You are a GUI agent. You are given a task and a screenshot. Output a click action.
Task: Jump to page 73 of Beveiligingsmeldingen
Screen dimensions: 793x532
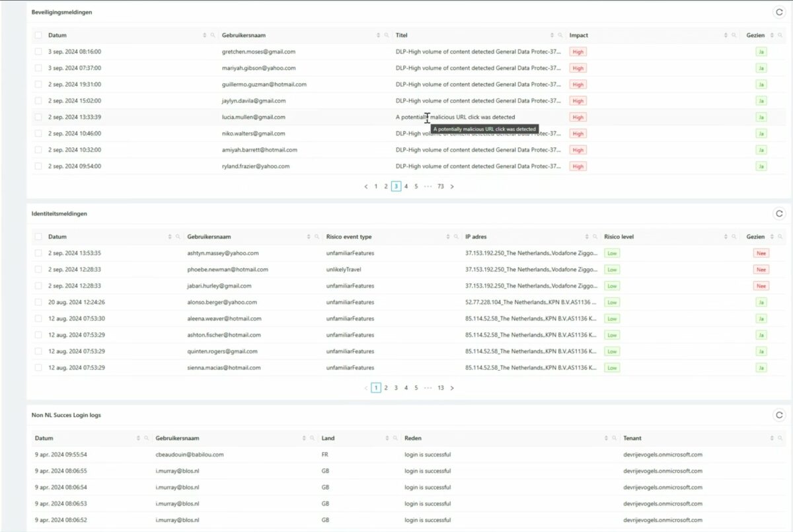(x=440, y=186)
